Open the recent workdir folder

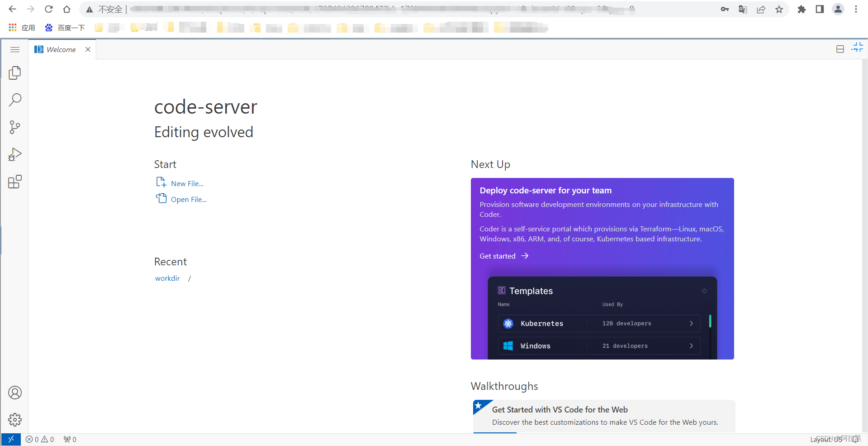167,278
